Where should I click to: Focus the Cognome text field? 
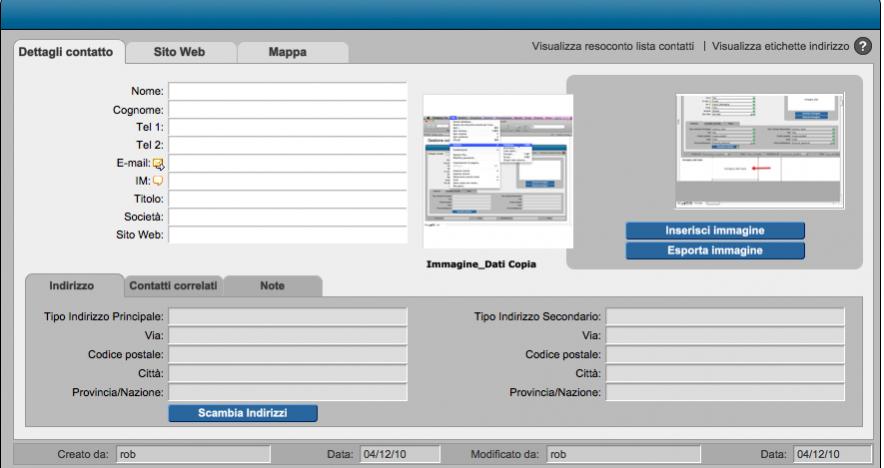tap(288, 110)
